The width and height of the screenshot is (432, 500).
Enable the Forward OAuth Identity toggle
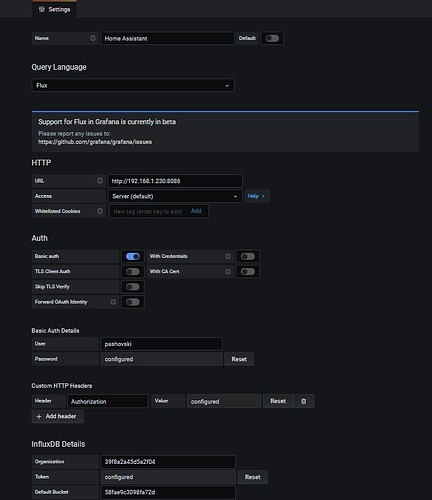pos(133,302)
